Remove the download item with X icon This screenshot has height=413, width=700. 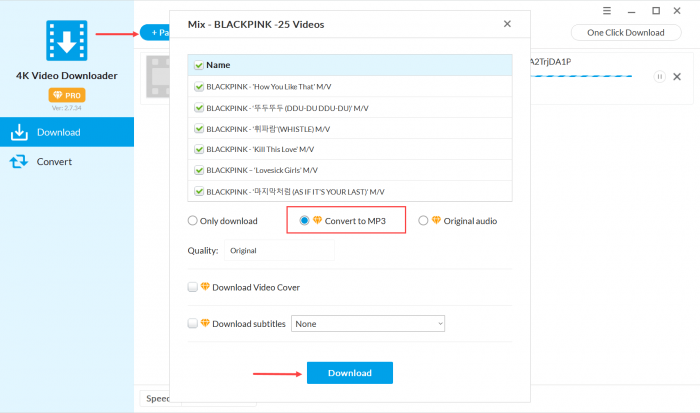[x=677, y=77]
